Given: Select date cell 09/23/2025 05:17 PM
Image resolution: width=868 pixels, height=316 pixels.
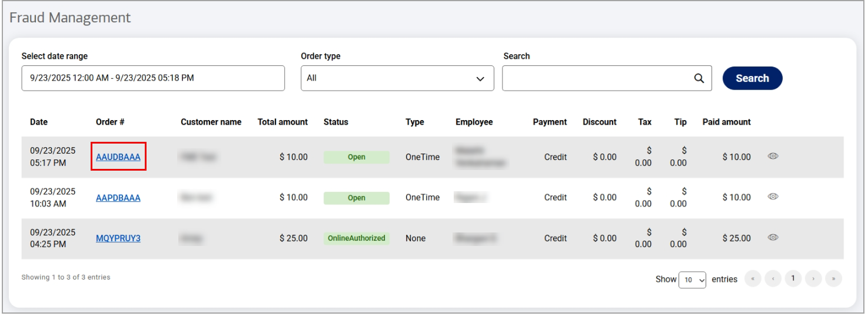Looking at the screenshot, I should (53, 157).
